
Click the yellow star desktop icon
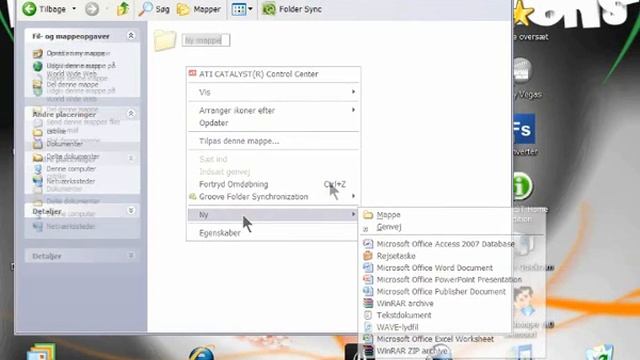click(x=523, y=14)
